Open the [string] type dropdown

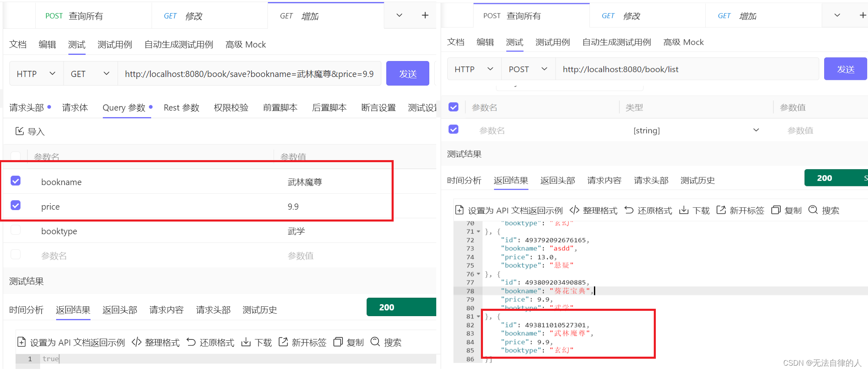[696, 130]
